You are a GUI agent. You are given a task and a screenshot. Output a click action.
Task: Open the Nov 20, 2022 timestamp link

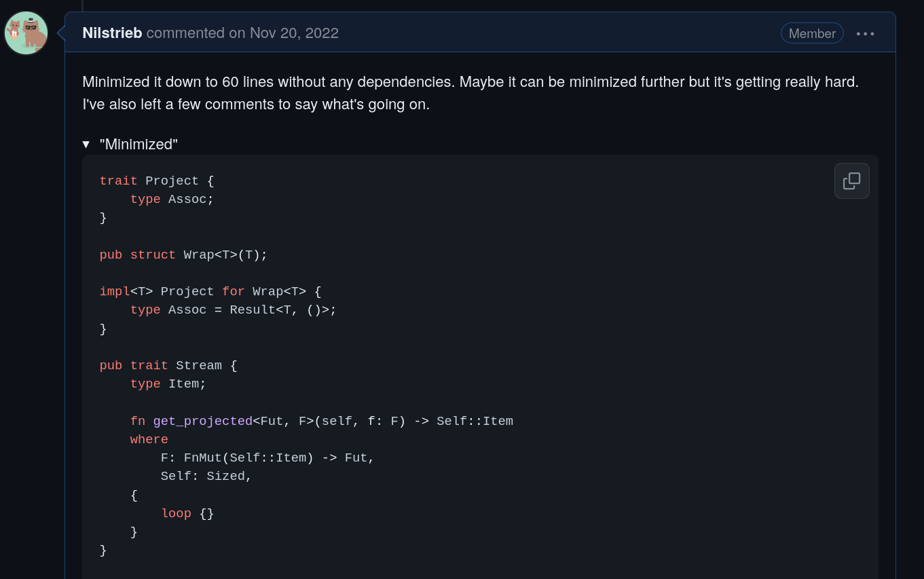(x=293, y=33)
